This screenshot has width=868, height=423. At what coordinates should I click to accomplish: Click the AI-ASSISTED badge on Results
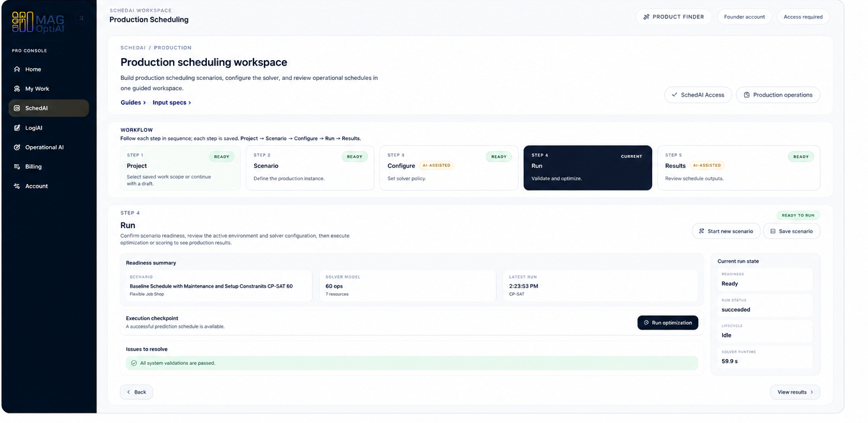(x=706, y=165)
